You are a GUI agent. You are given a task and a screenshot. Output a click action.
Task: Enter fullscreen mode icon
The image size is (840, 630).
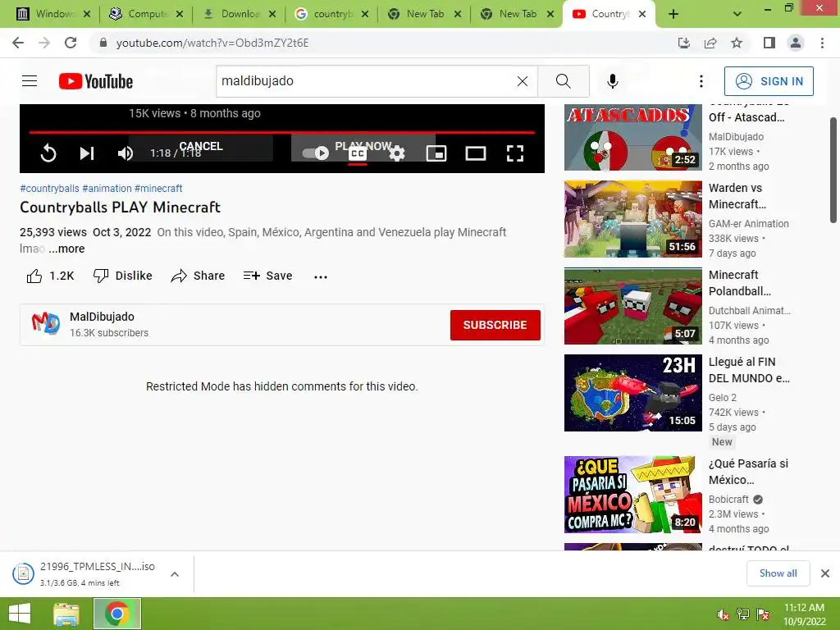tap(515, 153)
